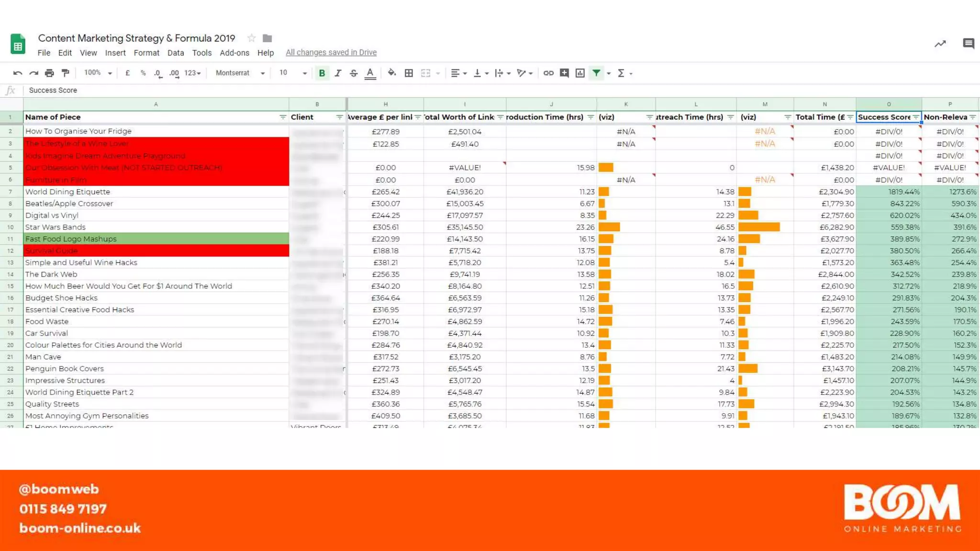Open the Add-ons menu
980x551 pixels.
click(234, 53)
